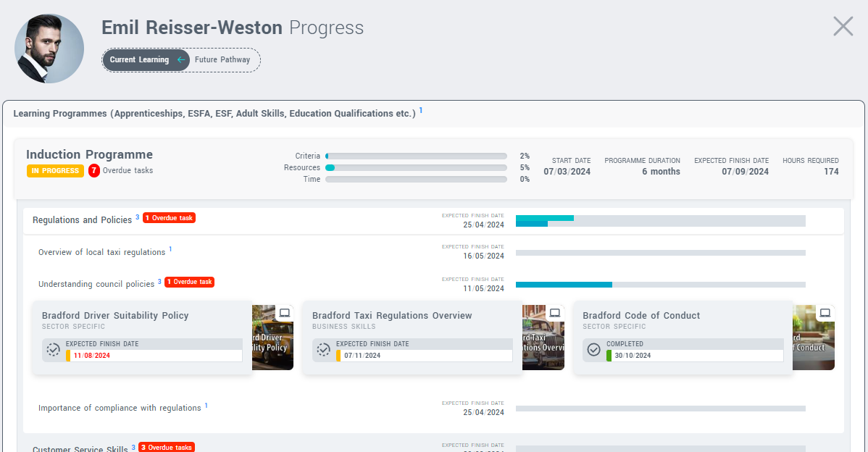
Task: Click the programme duration 6 months value
Action: (x=661, y=172)
